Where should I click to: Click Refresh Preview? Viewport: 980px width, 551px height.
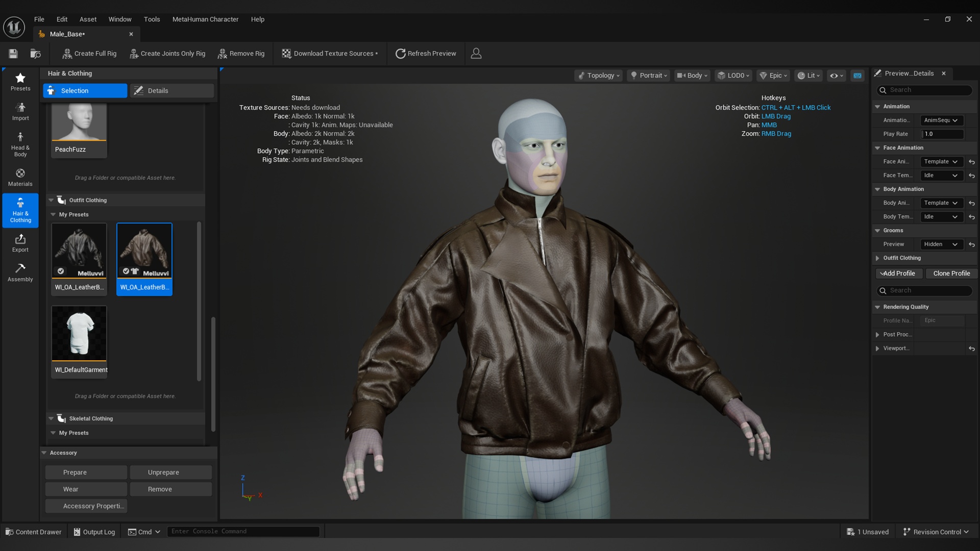pos(426,54)
